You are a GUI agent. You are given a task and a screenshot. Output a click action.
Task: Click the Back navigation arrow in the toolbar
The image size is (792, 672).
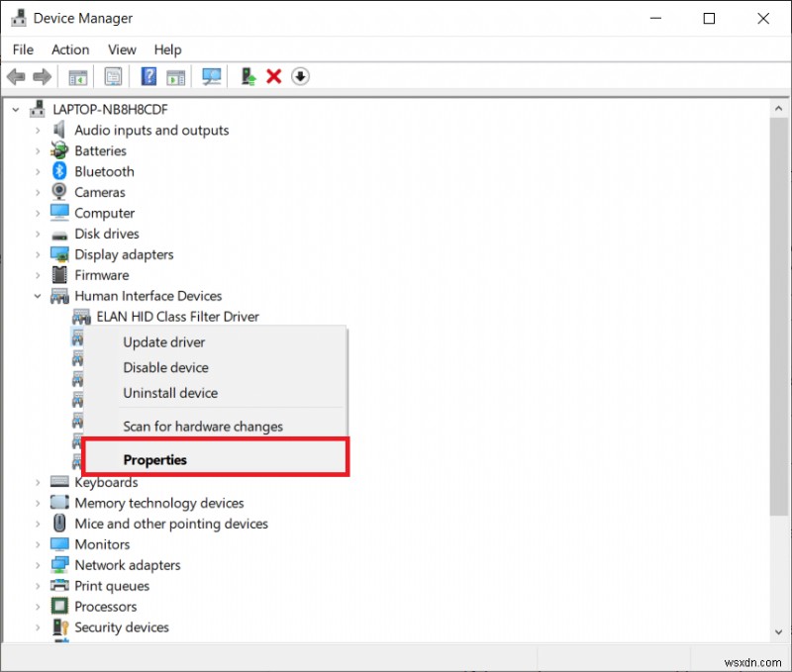[16, 76]
